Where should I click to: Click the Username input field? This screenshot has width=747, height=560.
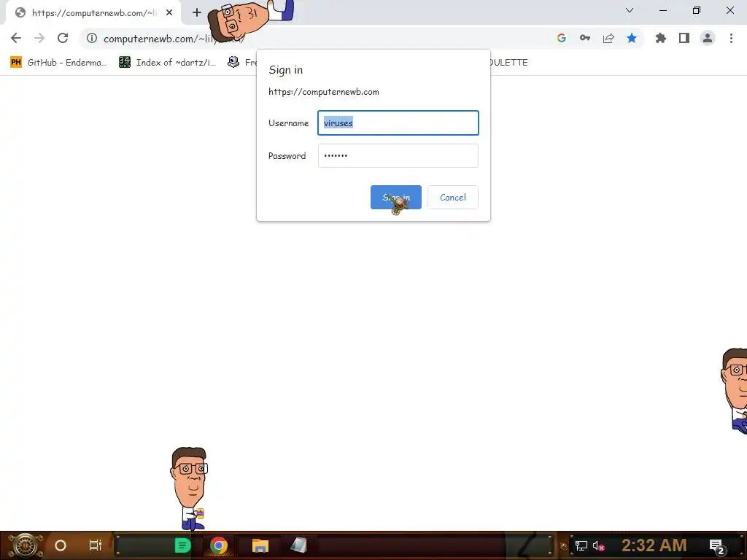(398, 122)
